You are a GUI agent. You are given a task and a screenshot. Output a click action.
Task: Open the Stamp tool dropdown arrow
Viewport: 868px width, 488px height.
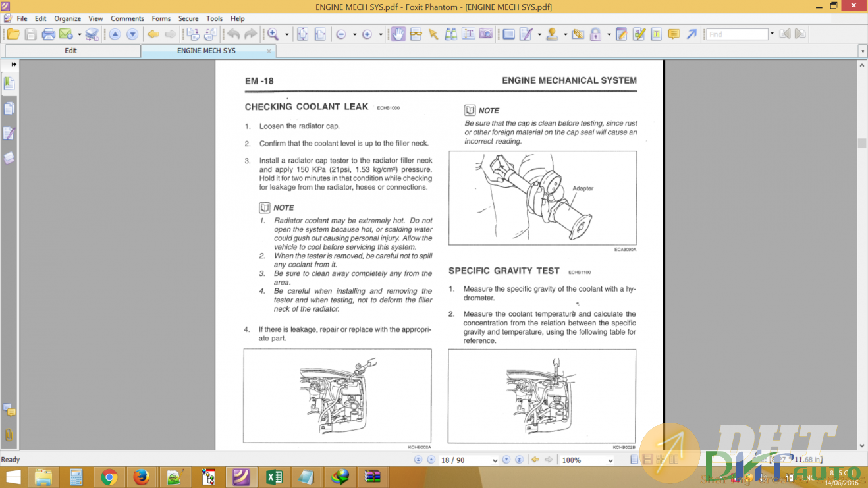point(565,34)
